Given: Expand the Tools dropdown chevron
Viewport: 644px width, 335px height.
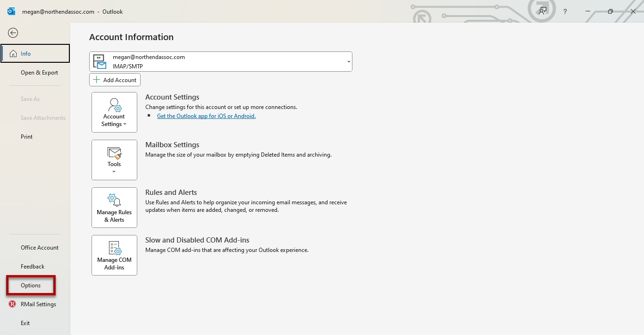Looking at the screenshot, I should click(x=114, y=172).
